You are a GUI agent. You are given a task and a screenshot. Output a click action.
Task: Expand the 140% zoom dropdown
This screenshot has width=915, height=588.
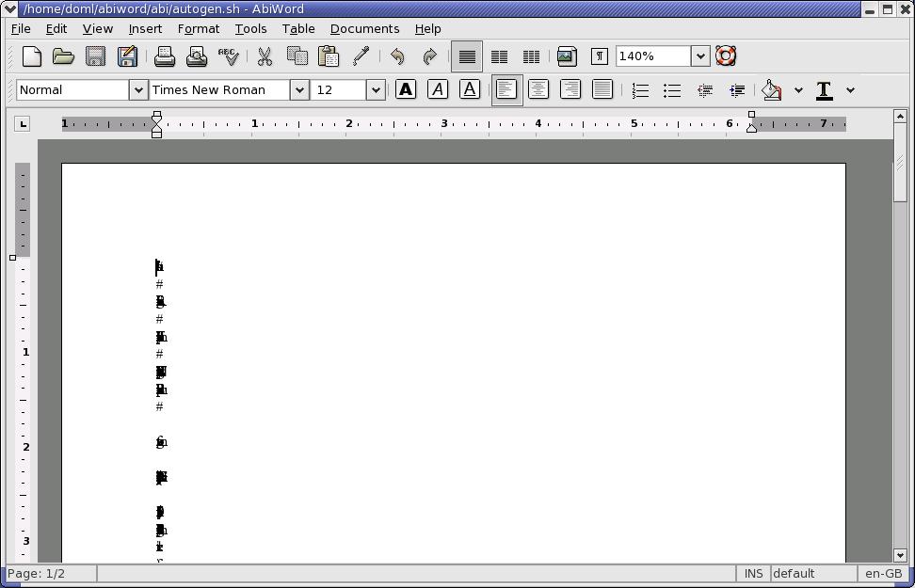click(x=700, y=56)
